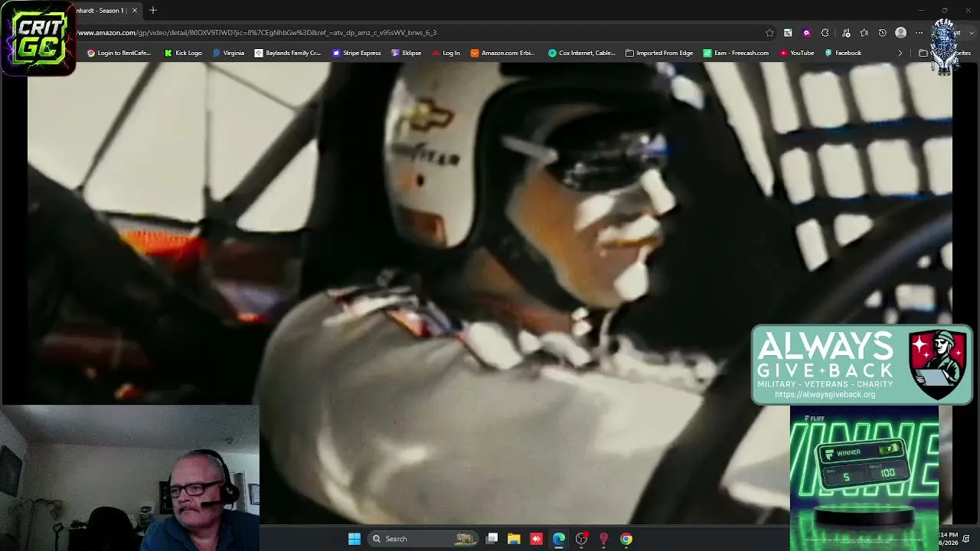Open the Windows Start menu
This screenshot has height=551, width=980.
[x=354, y=539]
